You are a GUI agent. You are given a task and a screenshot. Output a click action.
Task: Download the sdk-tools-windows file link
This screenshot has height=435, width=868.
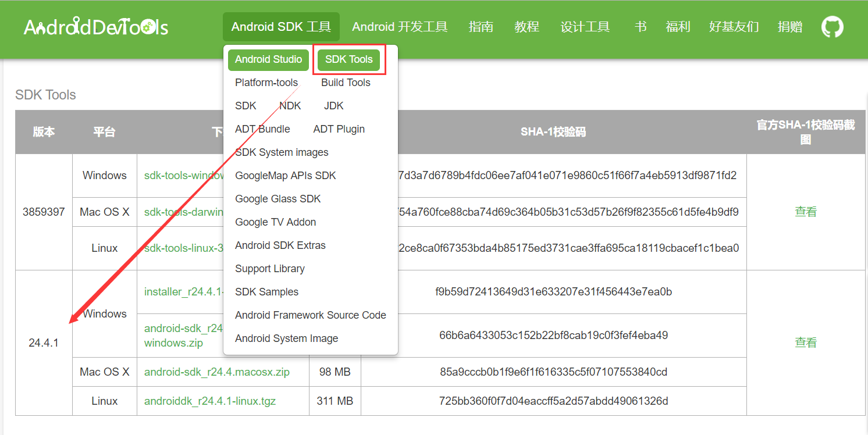[x=184, y=176]
